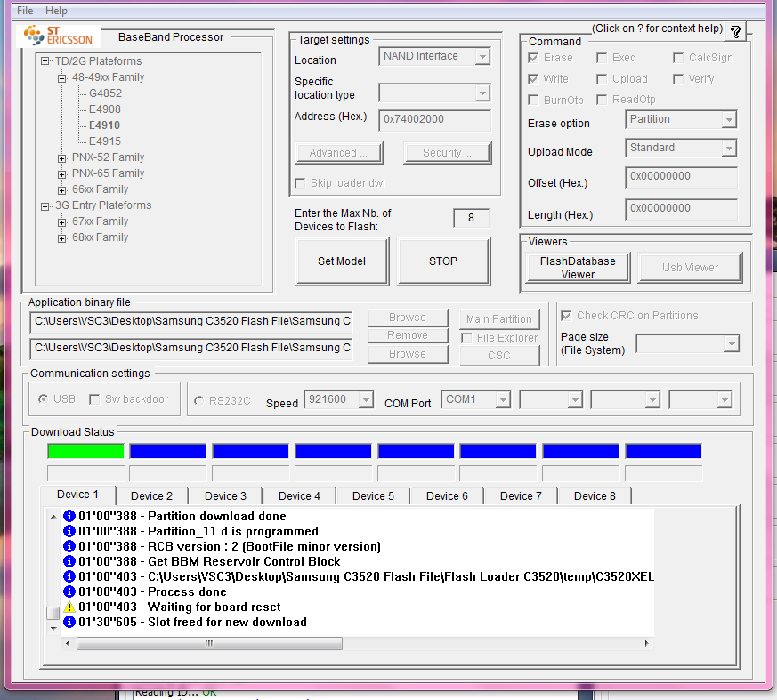The height and width of the screenshot is (700, 777).
Task: Enable the CalcSign checkbox
Action: pyautogui.click(x=678, y=58)
